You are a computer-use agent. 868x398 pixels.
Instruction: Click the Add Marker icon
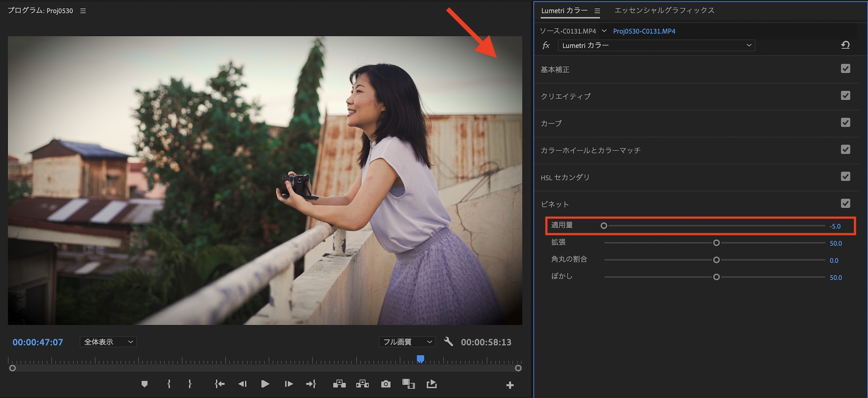[x=145, y=384]
